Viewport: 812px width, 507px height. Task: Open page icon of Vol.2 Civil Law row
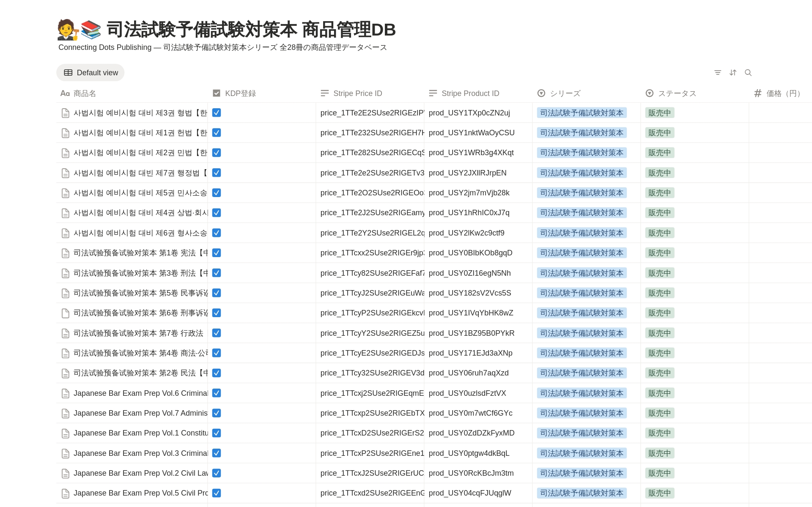point(66,474)
